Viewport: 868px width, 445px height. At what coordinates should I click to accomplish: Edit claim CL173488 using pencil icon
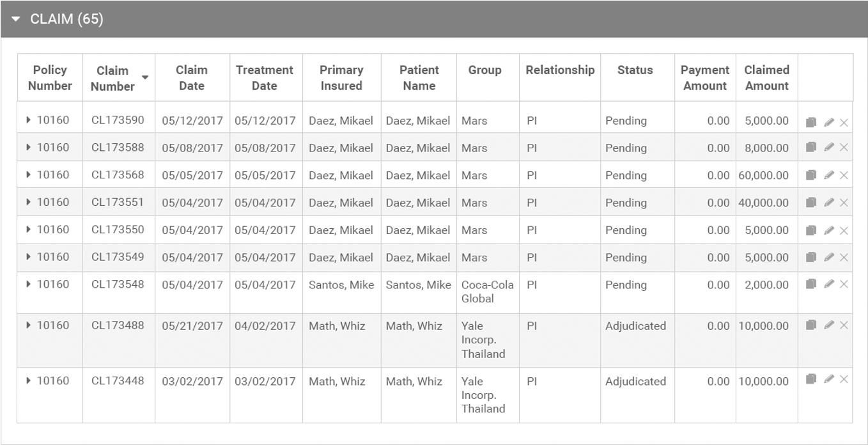coord(829,325)
